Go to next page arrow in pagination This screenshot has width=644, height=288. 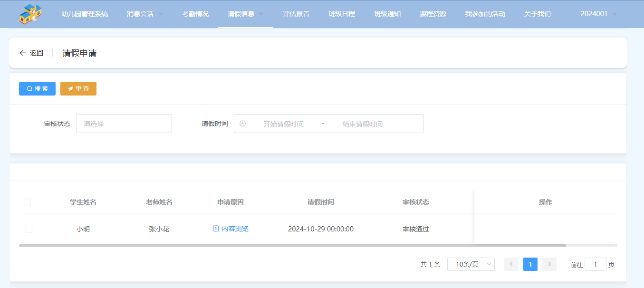click(x=549, y=264)
